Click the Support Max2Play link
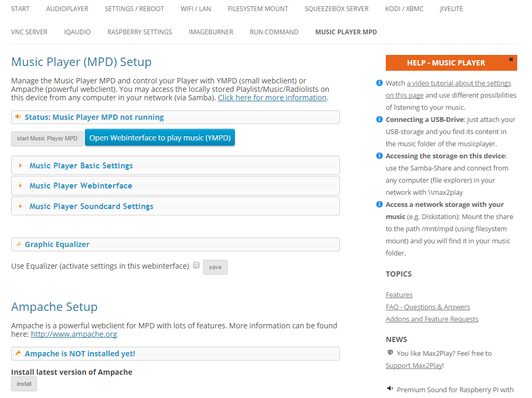This screenshot has width=532, height=398. pos(414,365)
